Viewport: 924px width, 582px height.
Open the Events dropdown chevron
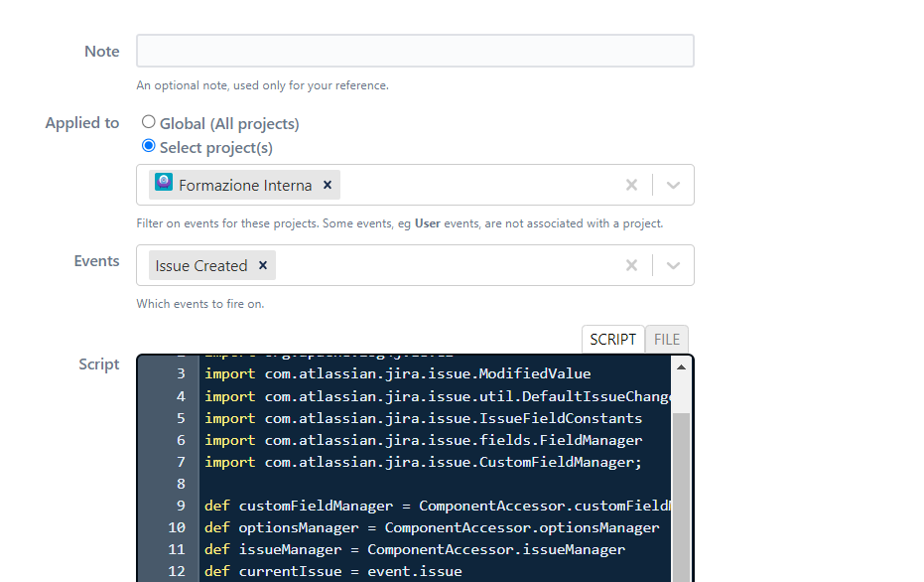(673, 265)
